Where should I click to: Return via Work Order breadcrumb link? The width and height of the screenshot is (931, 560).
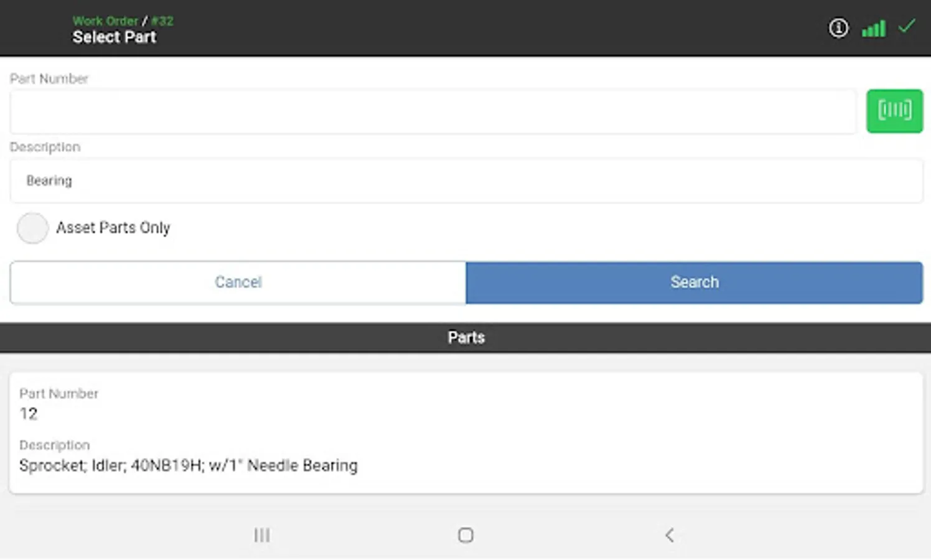tap(105, 21)
